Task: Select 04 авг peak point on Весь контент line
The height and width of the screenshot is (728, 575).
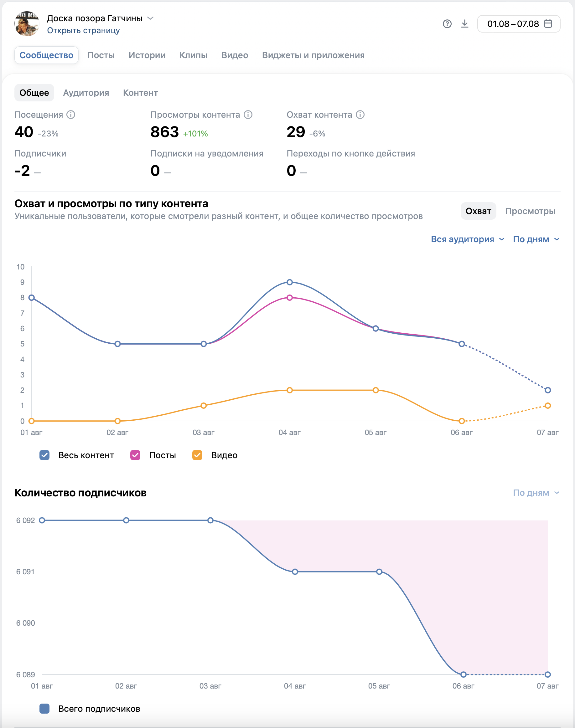Action: pos(289,282)
